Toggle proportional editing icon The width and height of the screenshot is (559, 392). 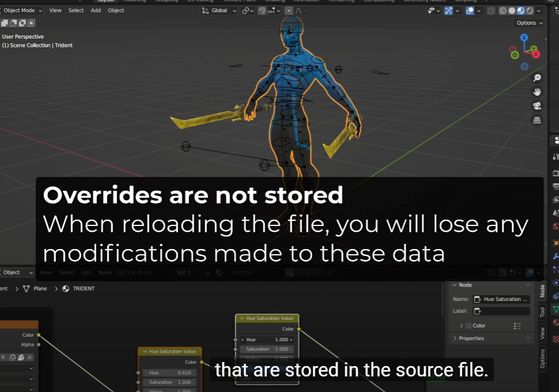289,11
